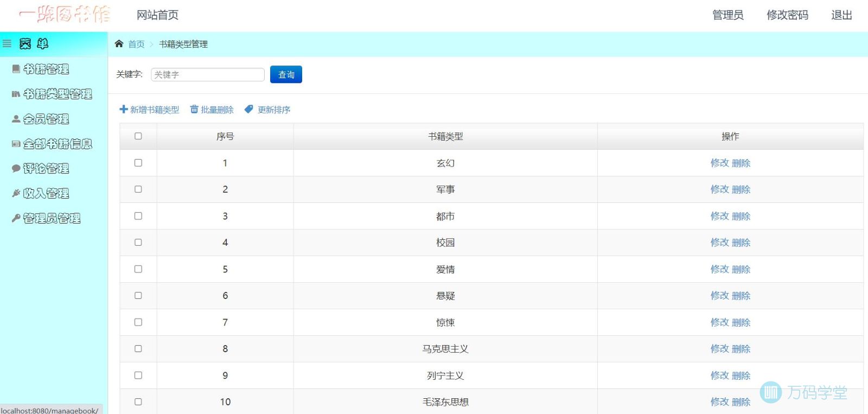Toggle the select-all checkbox in table header
Viewport: 868px width, 414px height.
(138, 136)
